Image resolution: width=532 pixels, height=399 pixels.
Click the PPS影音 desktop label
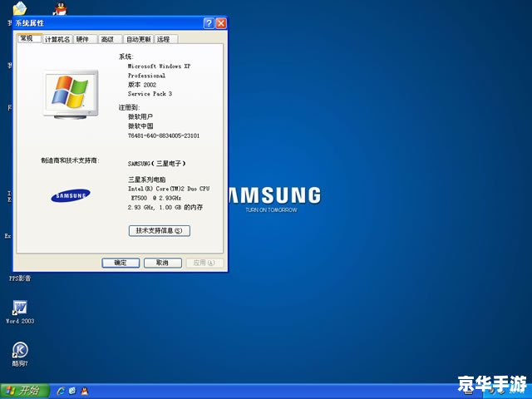20,278
